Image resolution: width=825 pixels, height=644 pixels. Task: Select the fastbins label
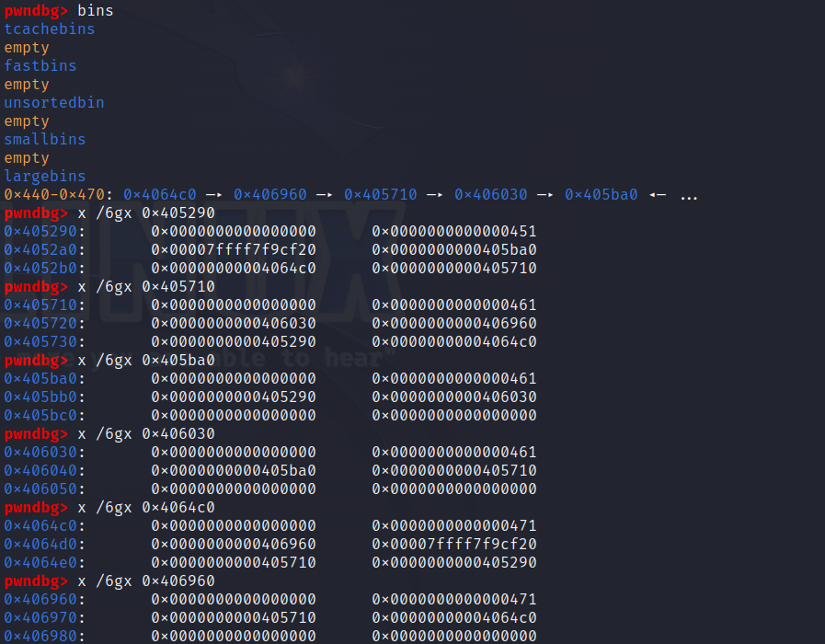pos(40,65)
